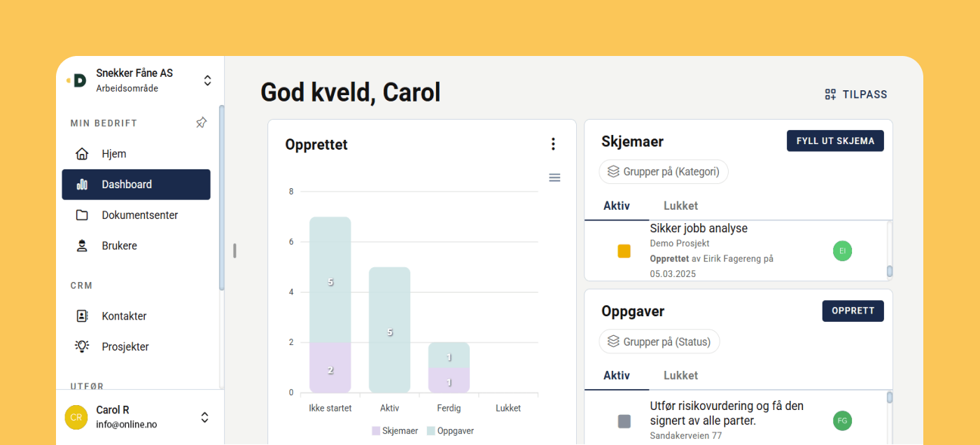Expand the Snekker Fåne AS workspace switcher
Viewport: 980px width, 445px height.
207,80
